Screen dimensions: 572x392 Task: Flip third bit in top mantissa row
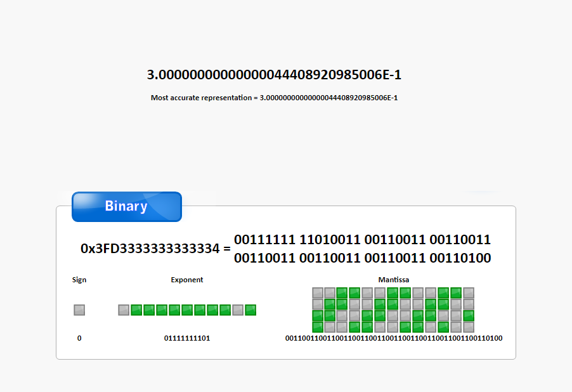click(x=342, y=292)
